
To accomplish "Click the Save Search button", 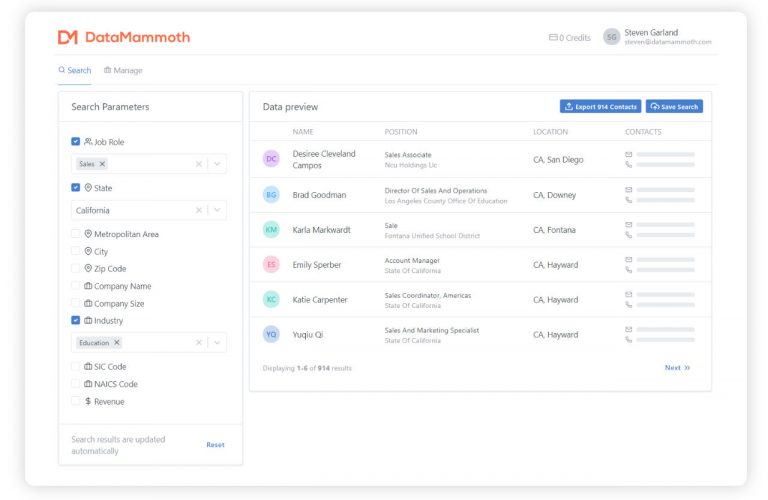I will click(x=674, y=107).
